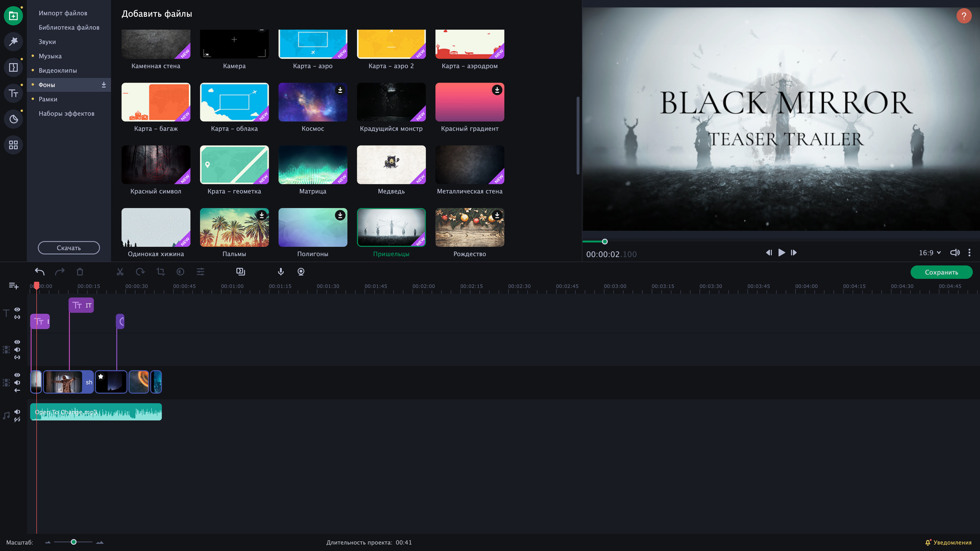This screenshot has height=551, width=980.
Task: Select the Музыка category
Action: [50, 56]
